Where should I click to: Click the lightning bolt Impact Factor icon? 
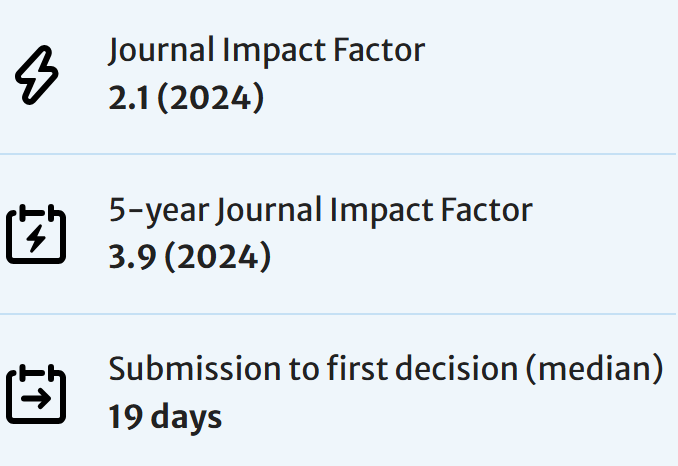click(36, 76)
